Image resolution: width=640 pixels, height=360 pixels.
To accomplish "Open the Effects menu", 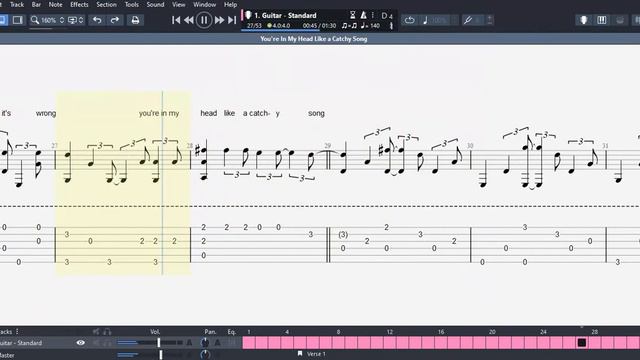I will tap(79, 4).
